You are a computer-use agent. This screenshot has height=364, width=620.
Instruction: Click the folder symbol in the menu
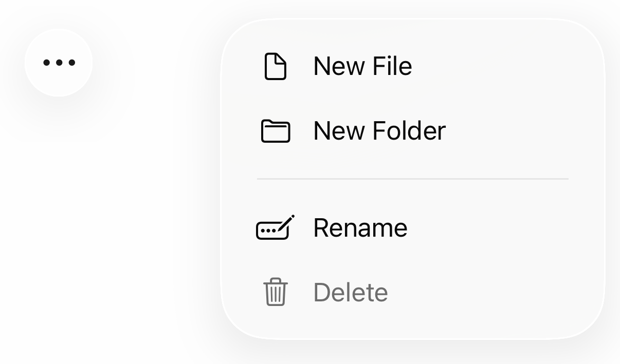[276, 131]
